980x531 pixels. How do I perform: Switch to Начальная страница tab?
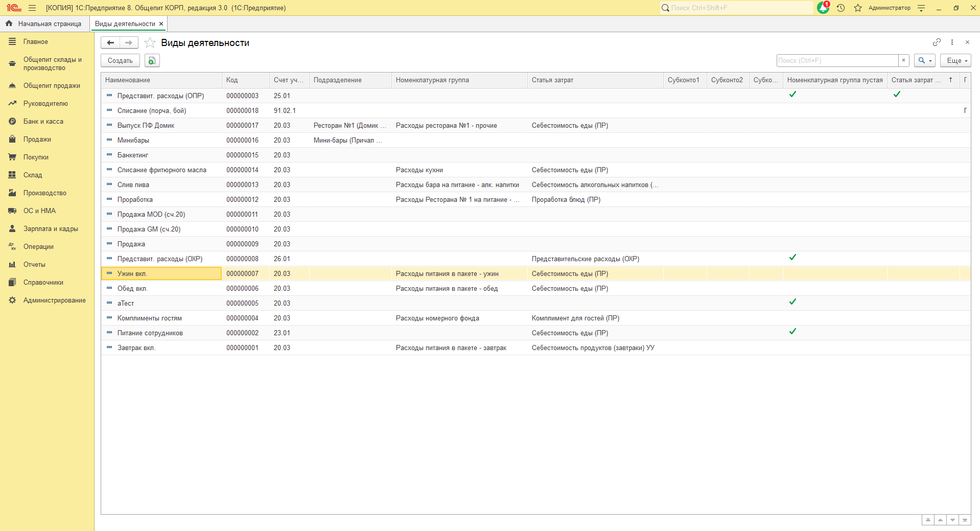point(45,24)
